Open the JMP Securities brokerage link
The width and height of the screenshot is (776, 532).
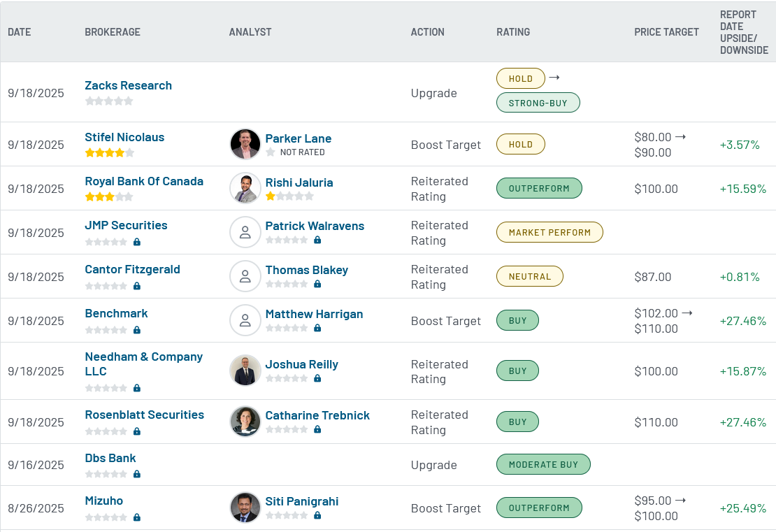coord(126,226)
